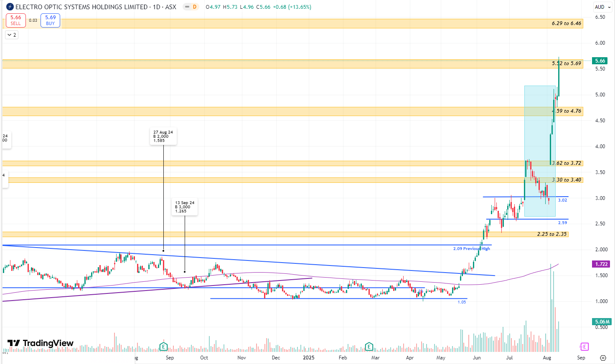Click the Electro Optic Systems symbol logo
This screenshot has height=364, width=615.
pos(10,7)
